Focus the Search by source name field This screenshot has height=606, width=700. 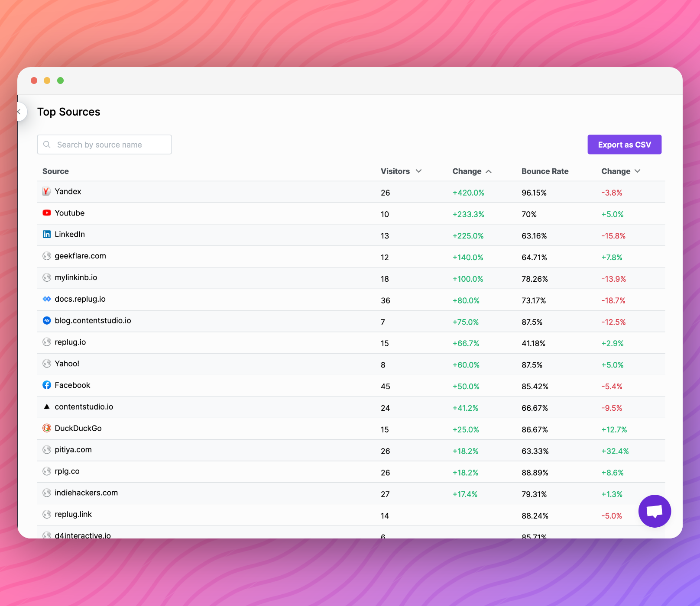pos(104,145)
